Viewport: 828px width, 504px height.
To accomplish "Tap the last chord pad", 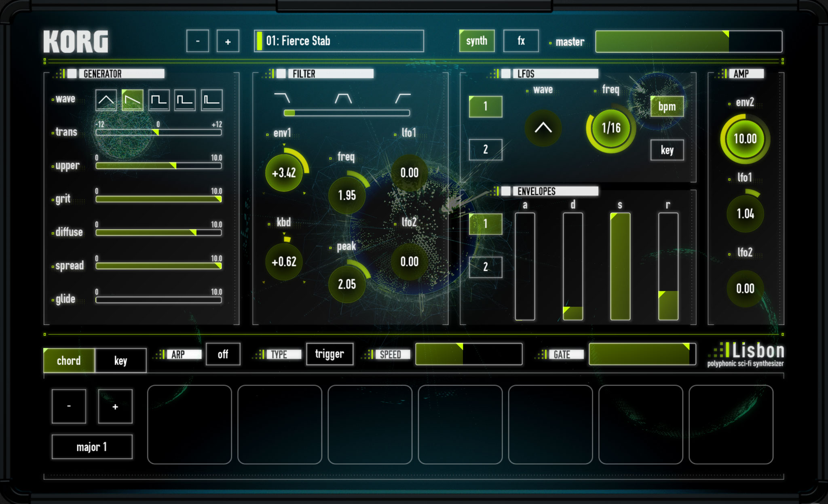I will [731, 424].
